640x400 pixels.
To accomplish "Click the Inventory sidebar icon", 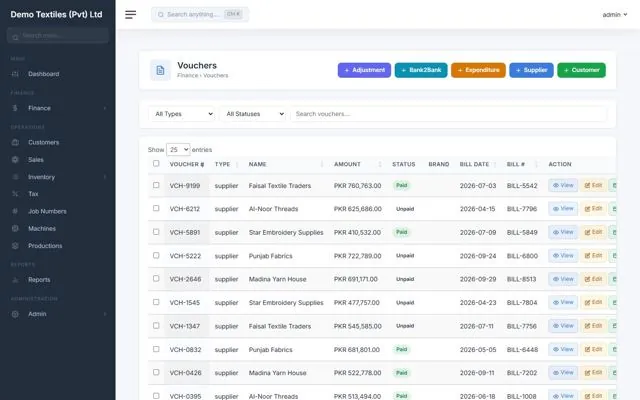I will tap(15, 177).
